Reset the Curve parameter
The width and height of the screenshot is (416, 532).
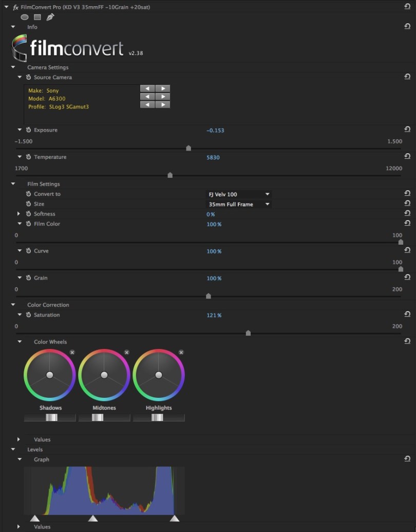(x=407, y=250)
